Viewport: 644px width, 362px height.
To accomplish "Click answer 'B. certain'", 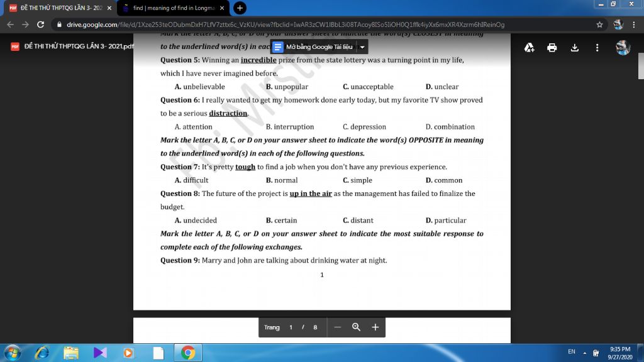I will 281,221.
